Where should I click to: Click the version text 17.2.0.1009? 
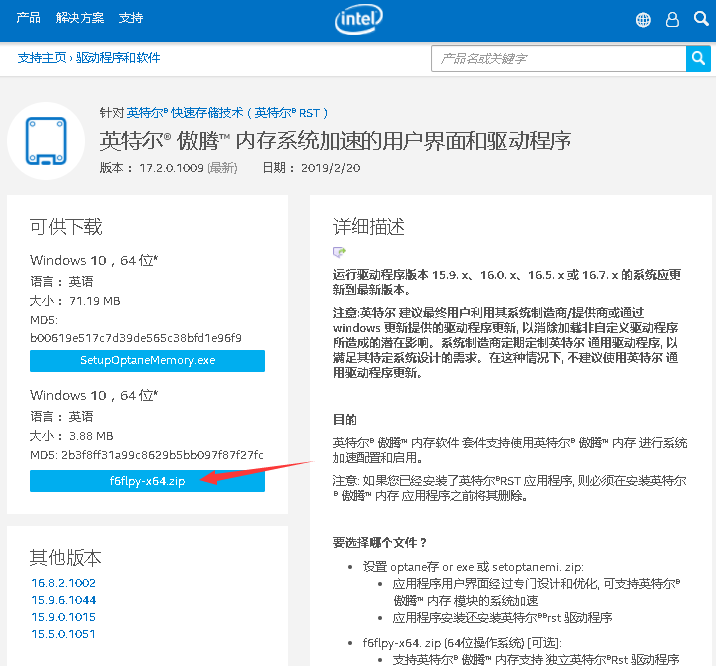(x=171, y=168)
